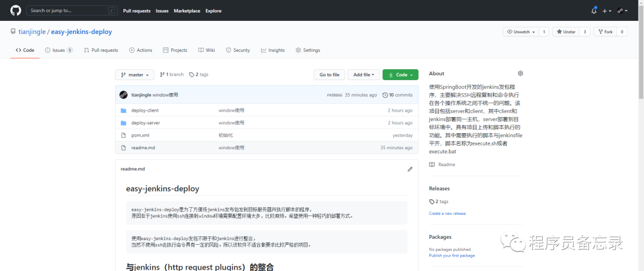644x271 pixels.
Task: Focus the Search or jump to field
Action: click(72, 11)
